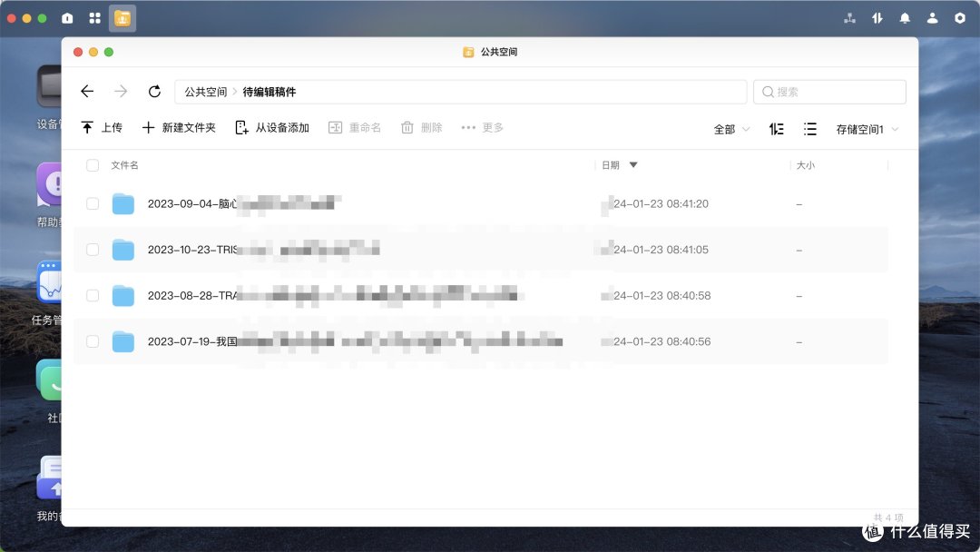Open the network topology icon in the top bar
Viewport: 980px width, 552px height.
pyautogui.click(x=850, y=18)
